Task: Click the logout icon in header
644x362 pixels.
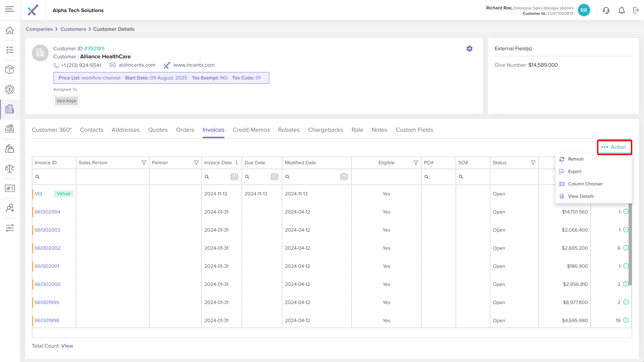Action: (636, 10)
